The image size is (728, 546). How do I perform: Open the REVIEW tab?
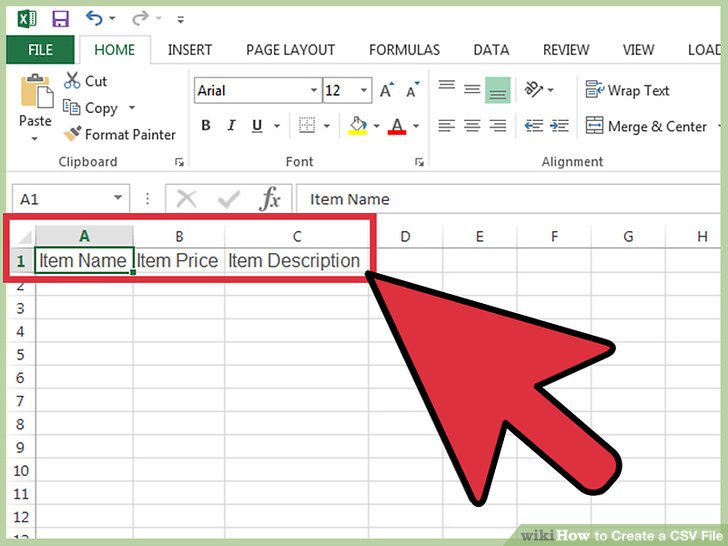[566, 50]
